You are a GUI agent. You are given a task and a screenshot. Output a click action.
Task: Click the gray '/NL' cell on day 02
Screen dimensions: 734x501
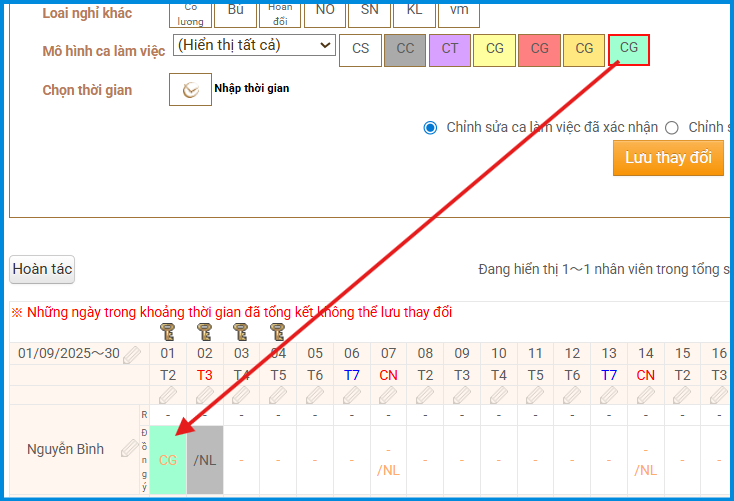pos(205,459)
